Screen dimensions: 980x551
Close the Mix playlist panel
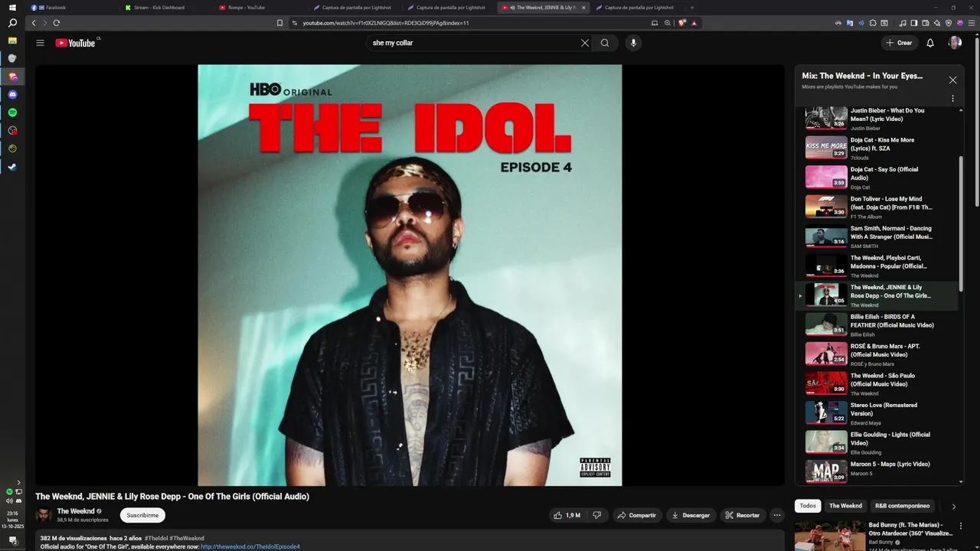(x=952, y=80)
